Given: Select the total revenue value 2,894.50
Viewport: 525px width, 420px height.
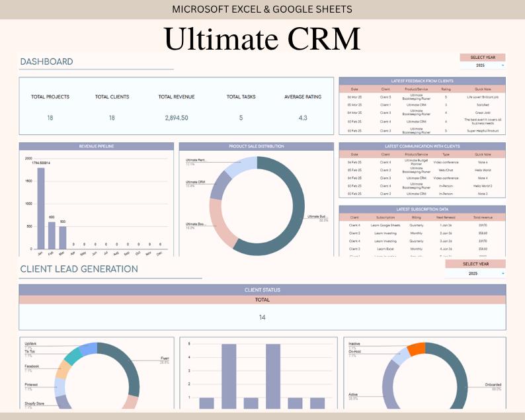Looking at the screenshot, I should tap(177, 118).
